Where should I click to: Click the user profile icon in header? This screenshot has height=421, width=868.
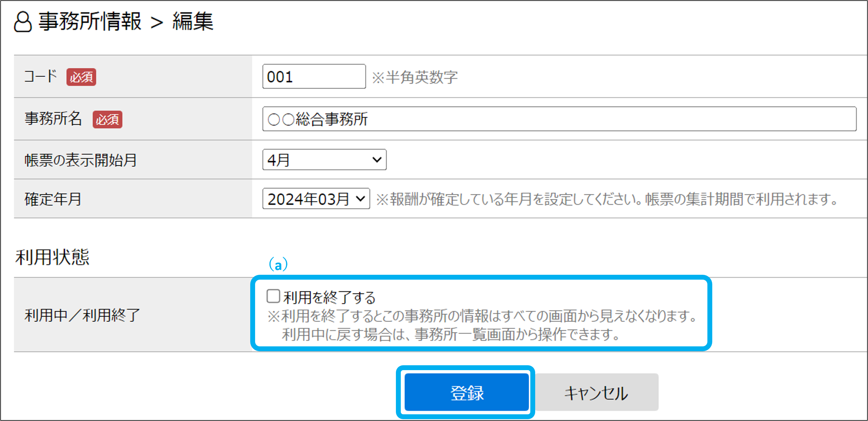tap(23, 22)
